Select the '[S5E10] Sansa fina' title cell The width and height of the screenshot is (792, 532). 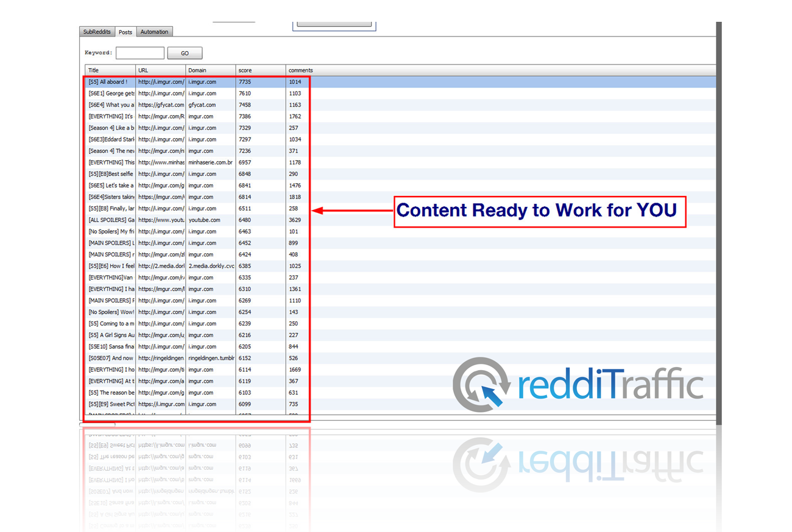click(x=110, y=347)
